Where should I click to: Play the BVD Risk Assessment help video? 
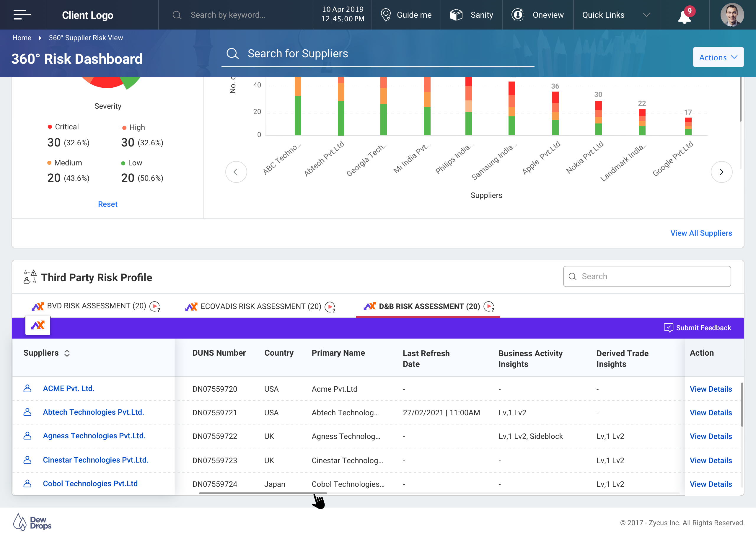(x=154, y=307)
